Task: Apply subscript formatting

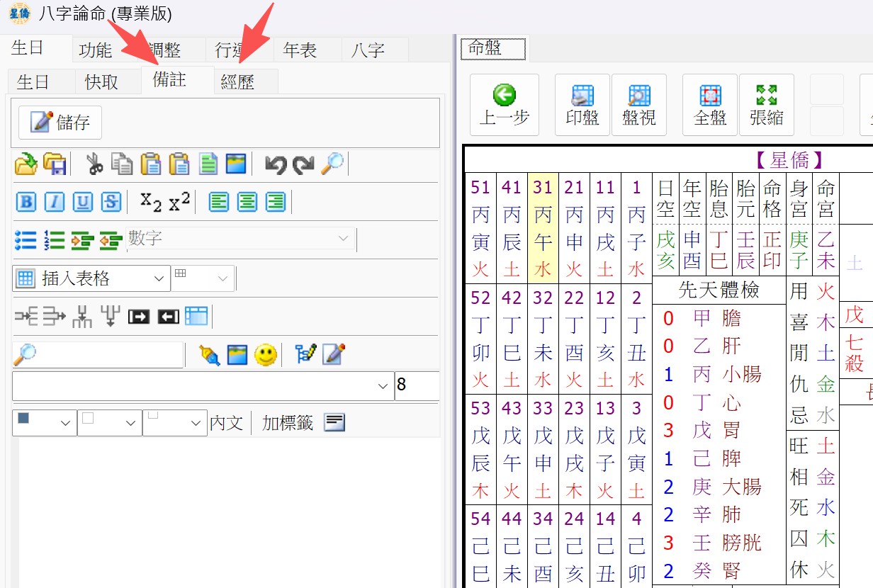Action: pyautogui.click(x=150, y=202)
